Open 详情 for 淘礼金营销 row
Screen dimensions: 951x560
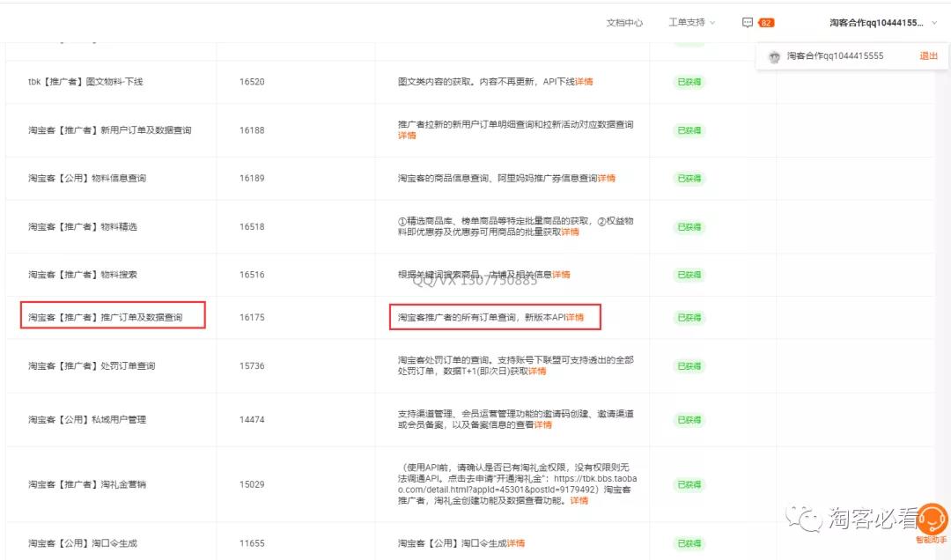579,500
